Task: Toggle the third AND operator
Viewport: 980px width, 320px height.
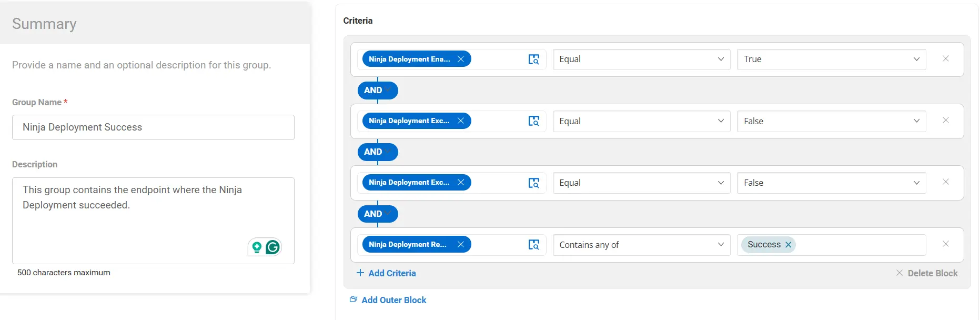Action: pyautogui.click(x=378, y=214)
